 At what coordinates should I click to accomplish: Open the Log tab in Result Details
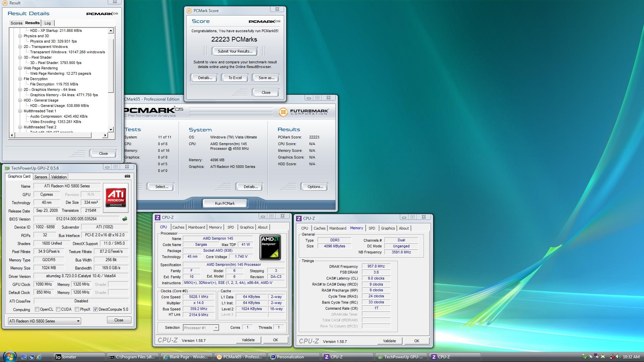[x=48, y=23]
